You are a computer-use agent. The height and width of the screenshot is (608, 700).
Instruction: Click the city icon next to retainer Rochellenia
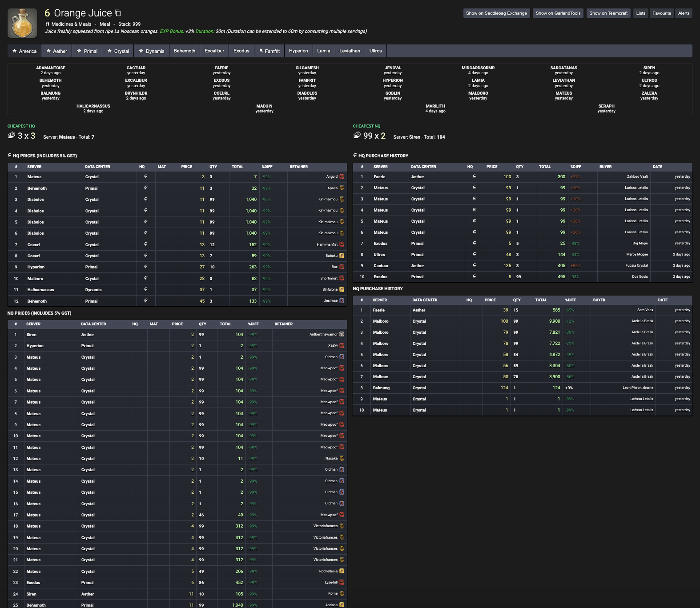tap(342, 571)
